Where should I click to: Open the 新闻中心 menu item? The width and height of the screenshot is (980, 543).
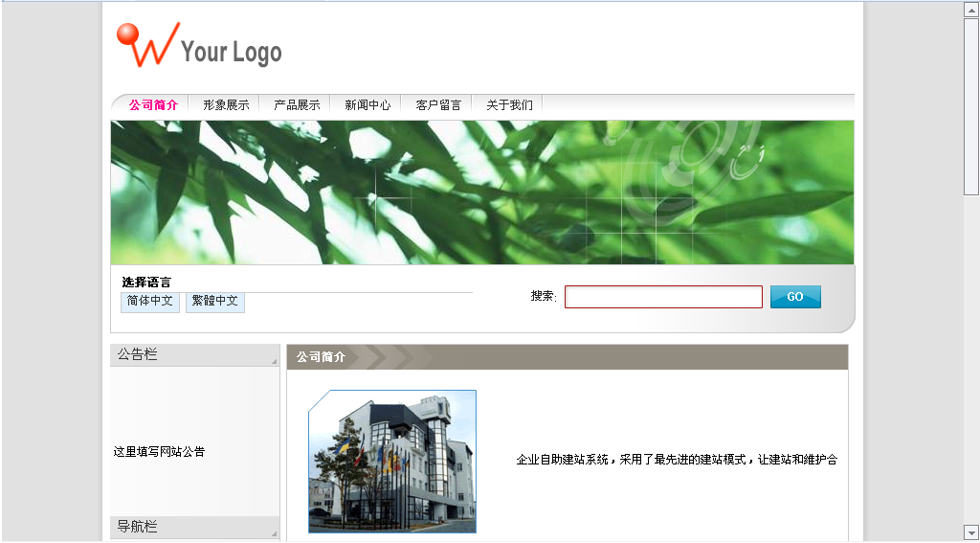367,105
